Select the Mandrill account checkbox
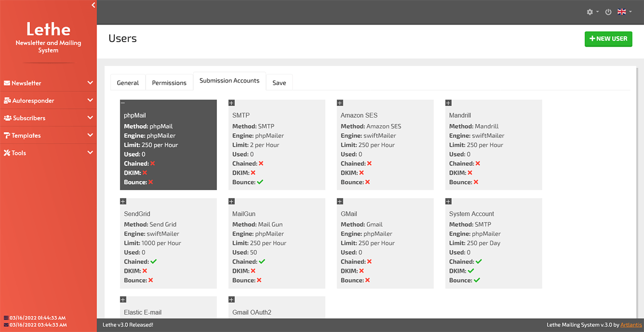 [448, 103]
